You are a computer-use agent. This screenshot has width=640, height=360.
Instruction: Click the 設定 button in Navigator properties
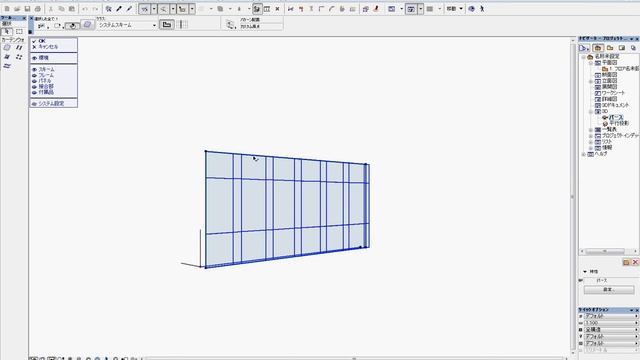coord(609,290)
